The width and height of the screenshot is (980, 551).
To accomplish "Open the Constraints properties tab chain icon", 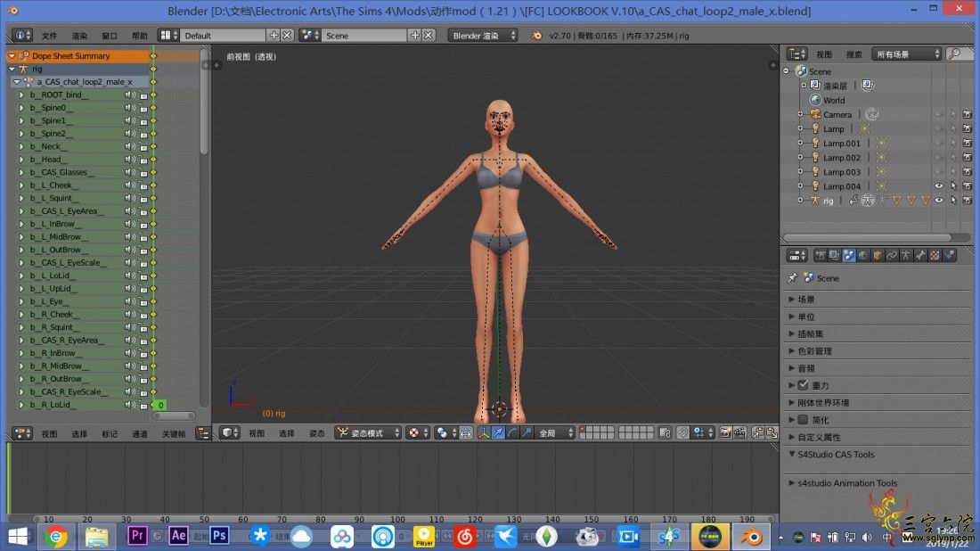I will 892,255.
